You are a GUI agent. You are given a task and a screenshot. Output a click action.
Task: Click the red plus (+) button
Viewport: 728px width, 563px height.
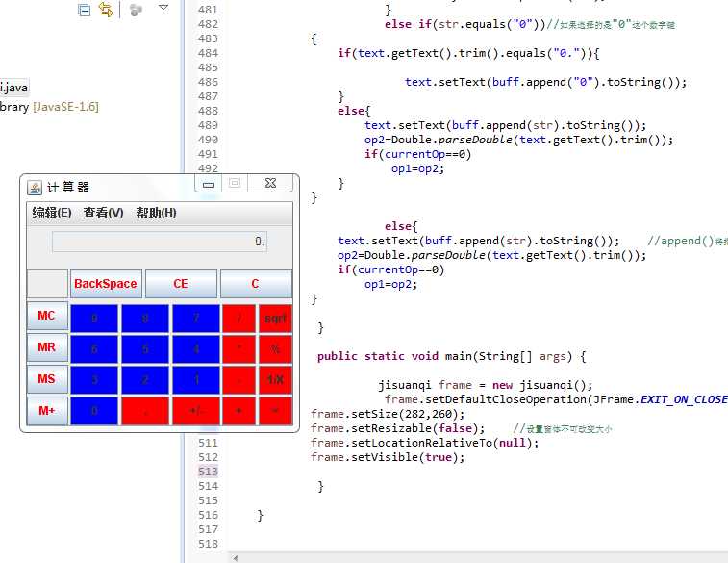pos(239,411)
